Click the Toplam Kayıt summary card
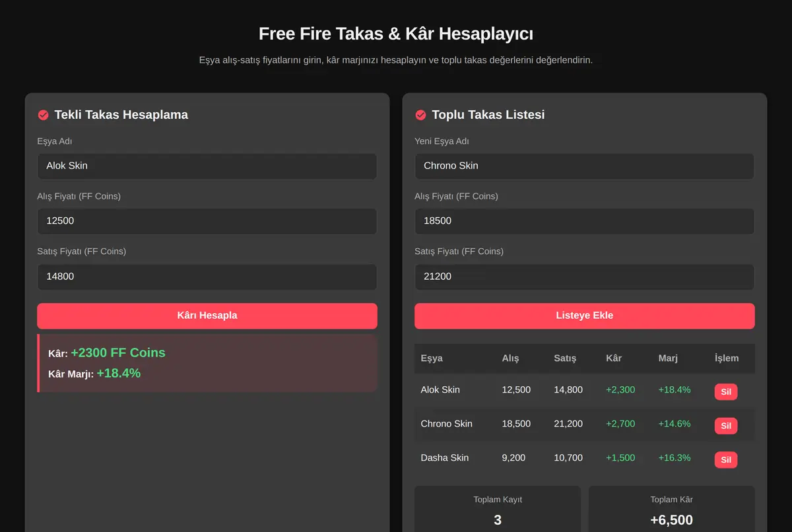The height and width of the screenshot is (532, 792). click(x=498, y=509)
